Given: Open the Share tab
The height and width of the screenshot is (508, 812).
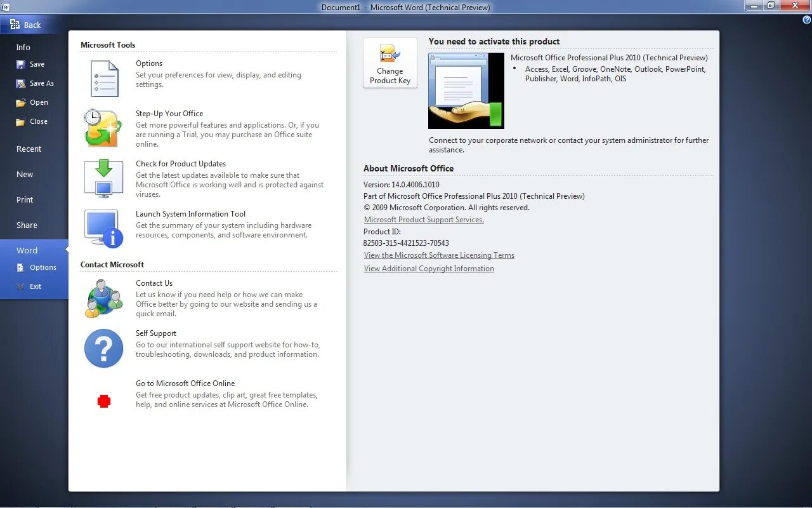Looking at the screenshot, I should coord(27,225).
